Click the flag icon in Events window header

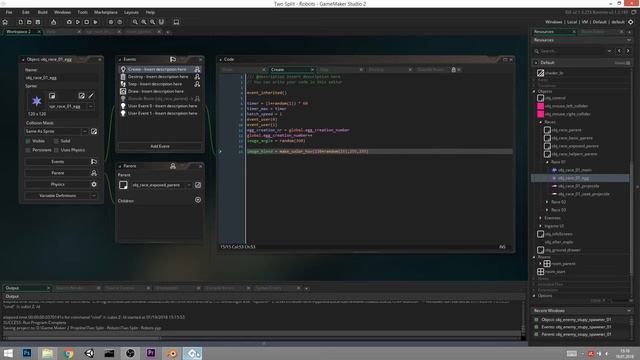(173, 60)
